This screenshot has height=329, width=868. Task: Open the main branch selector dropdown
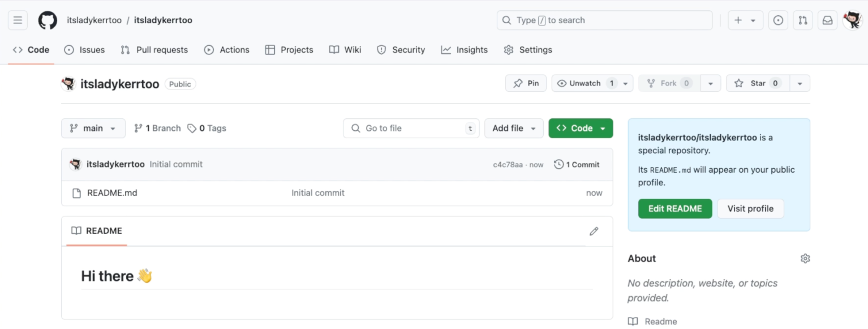[93, 128]
